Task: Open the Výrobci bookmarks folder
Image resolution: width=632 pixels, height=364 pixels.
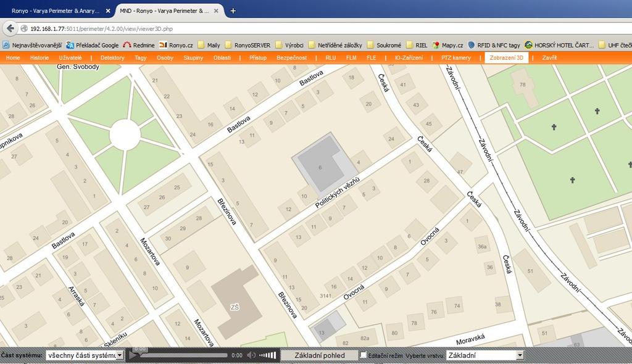Action: click(290, 45)
